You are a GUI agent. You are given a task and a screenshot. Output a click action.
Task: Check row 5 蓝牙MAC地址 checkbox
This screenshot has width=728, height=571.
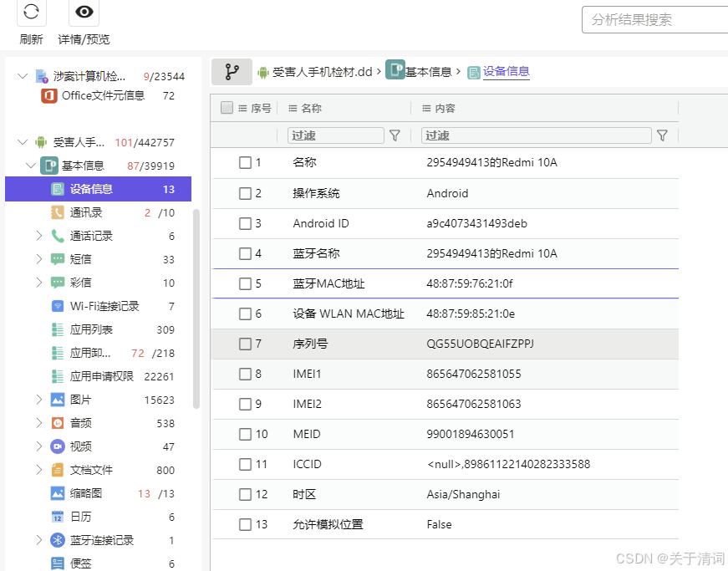245,283
